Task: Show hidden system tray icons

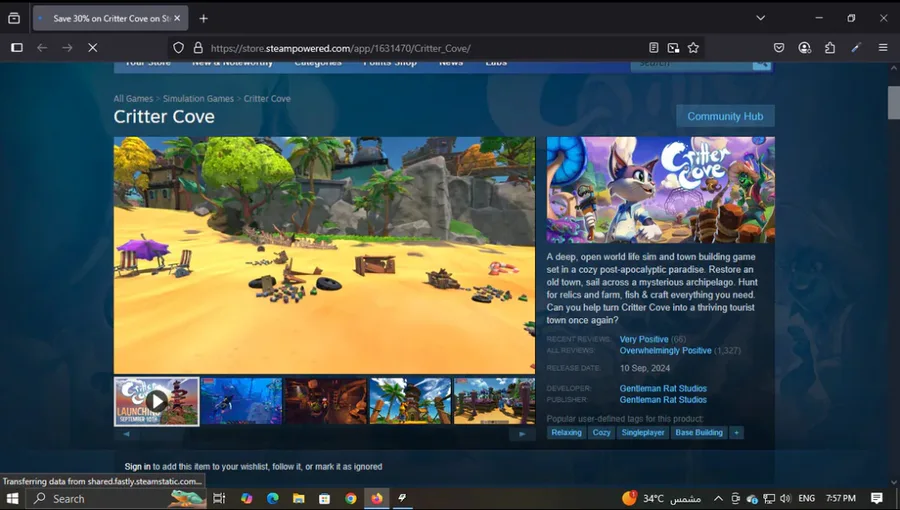Action: click(x=718, y=499)
